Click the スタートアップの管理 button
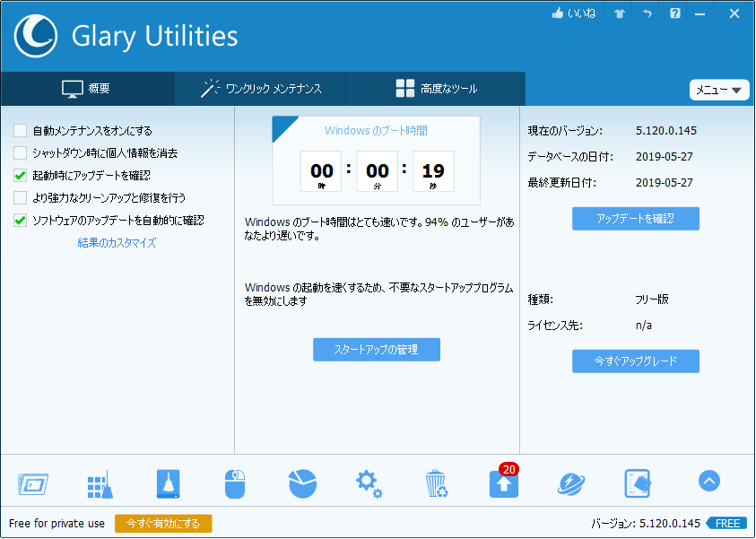Image resolution: width=756 pixels, height=539 pixels. pos(377,350)
